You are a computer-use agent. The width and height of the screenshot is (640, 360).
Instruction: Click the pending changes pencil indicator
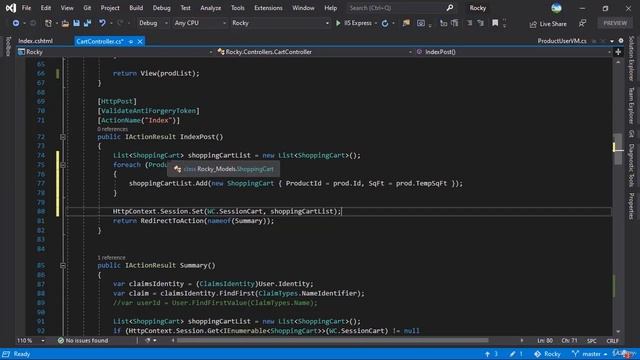pyautogui.click(x=516, y=354)
